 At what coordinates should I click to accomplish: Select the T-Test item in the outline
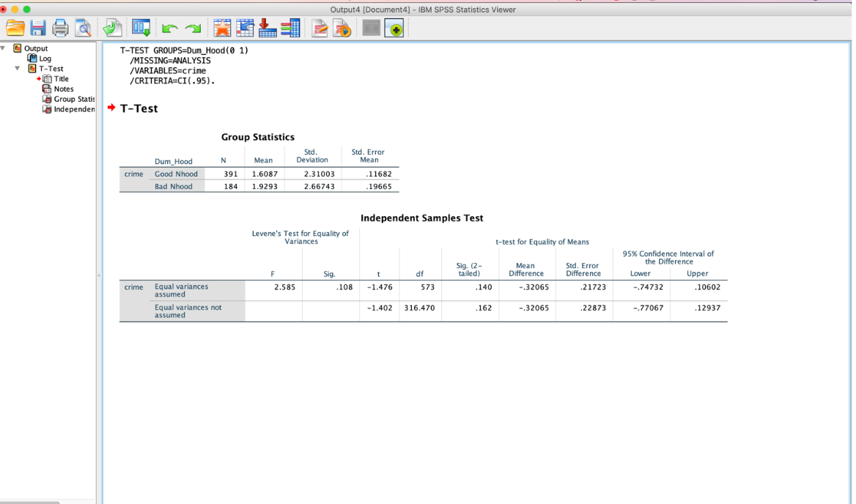click(x=51, y=68)
